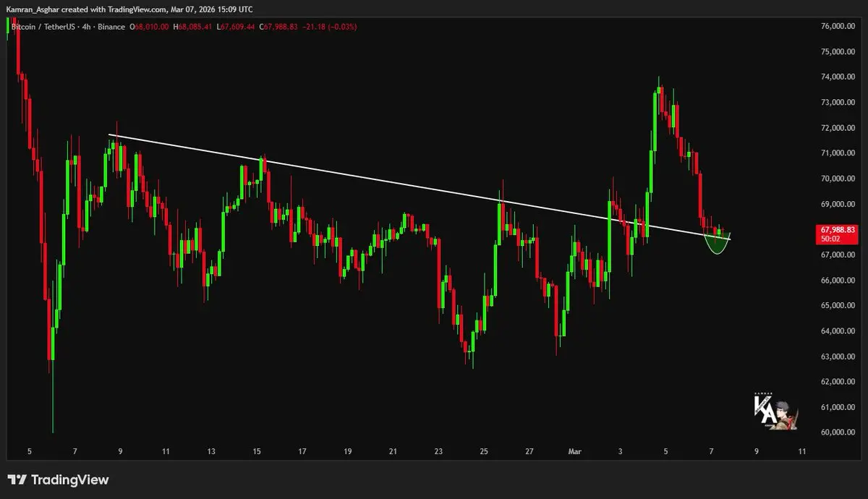The height and width of the screenshot is (499, 868).
Task: Click the red current price label 67,988.83
Action: [x=838, y=229]
